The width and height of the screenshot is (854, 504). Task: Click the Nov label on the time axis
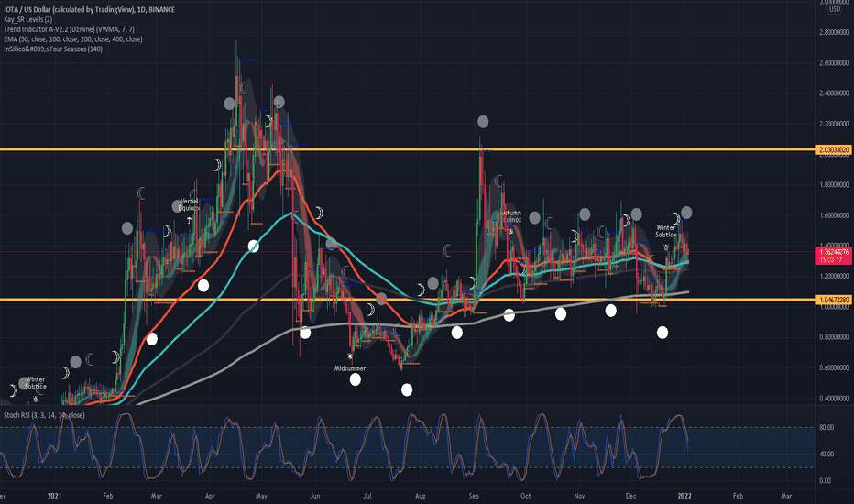tap(579, 496)
